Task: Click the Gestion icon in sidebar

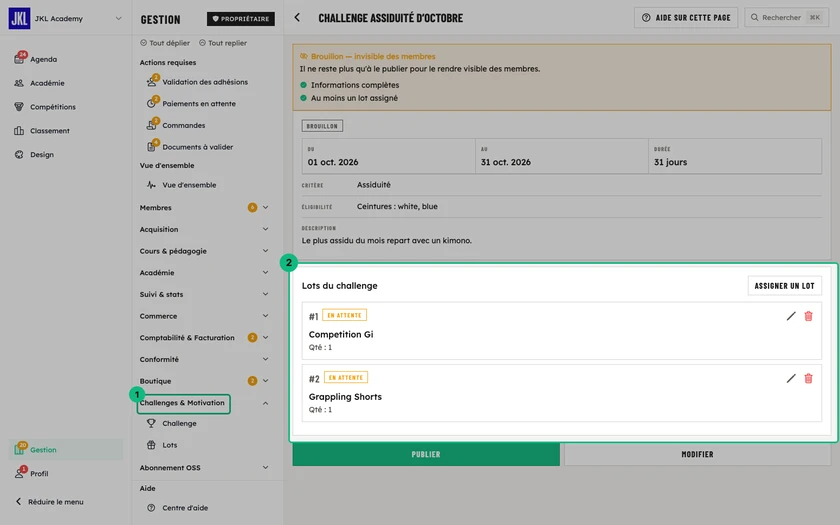Action: (20, 449)
